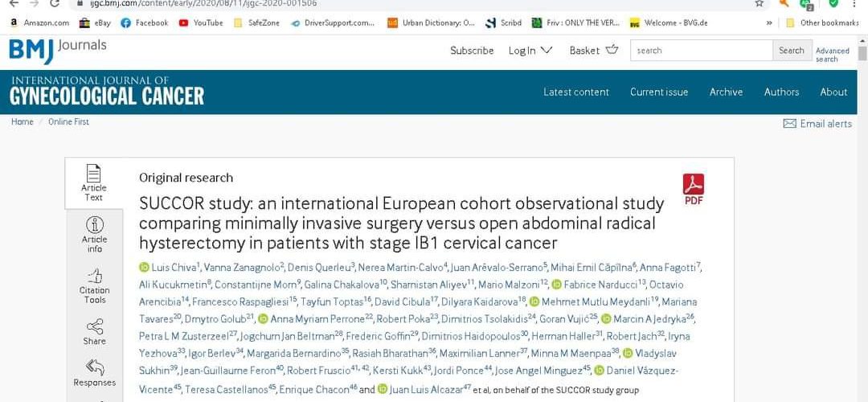
Task: Show more hidden bookmarks chevron
Action: coord(769,23)
